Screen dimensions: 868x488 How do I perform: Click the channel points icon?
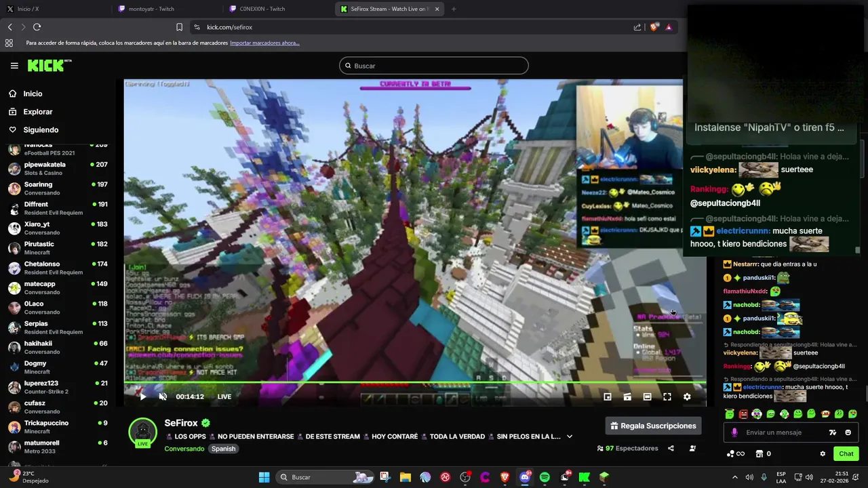click(x=731, y=453)
